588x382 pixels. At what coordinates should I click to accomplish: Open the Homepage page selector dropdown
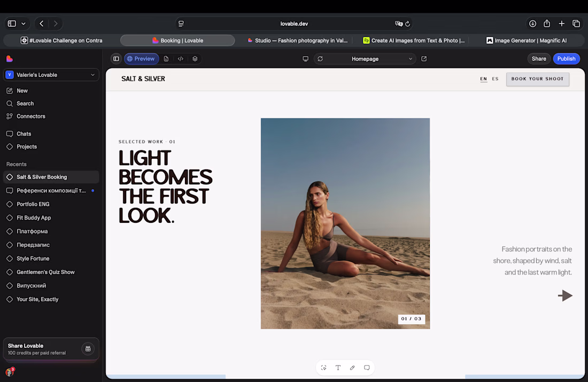(x=365, y=59)
